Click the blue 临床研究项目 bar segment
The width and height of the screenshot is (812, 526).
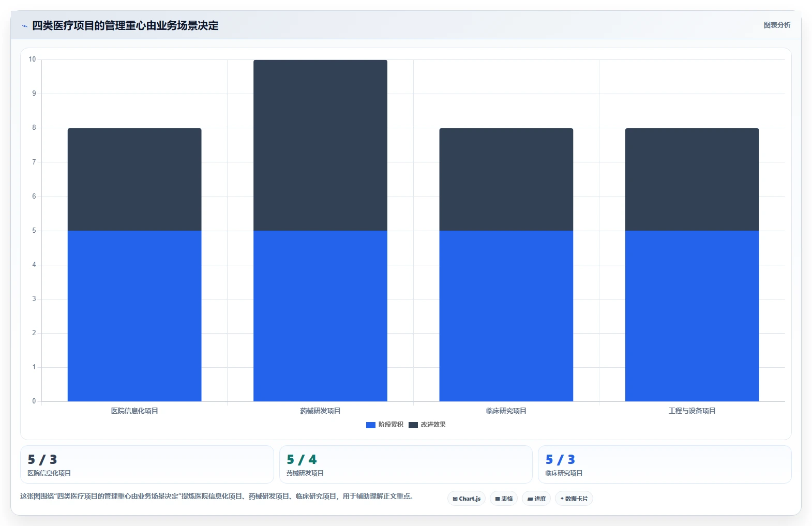(506, 316)
